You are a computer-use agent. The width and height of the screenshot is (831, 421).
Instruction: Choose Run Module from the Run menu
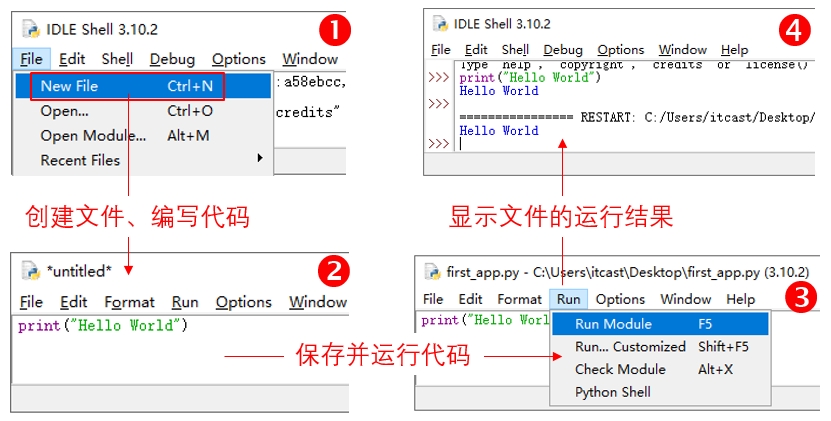click(x=660, y=324)
